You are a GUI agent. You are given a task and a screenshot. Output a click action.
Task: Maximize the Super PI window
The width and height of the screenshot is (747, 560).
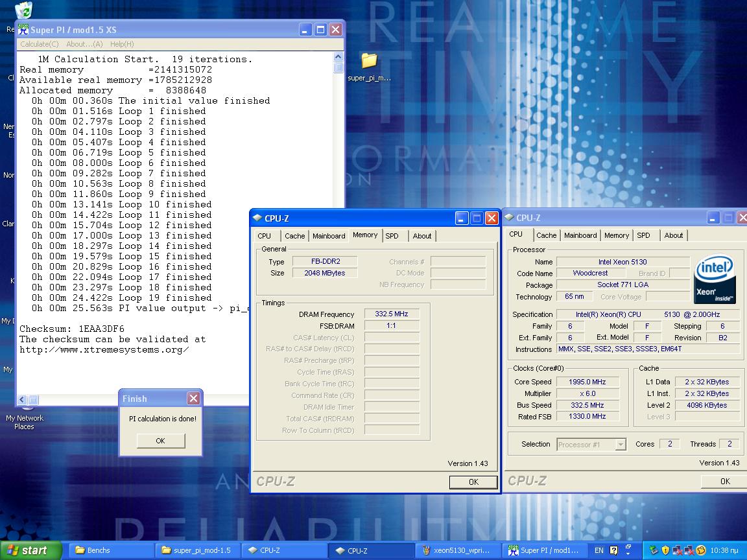tap(320, 30)
